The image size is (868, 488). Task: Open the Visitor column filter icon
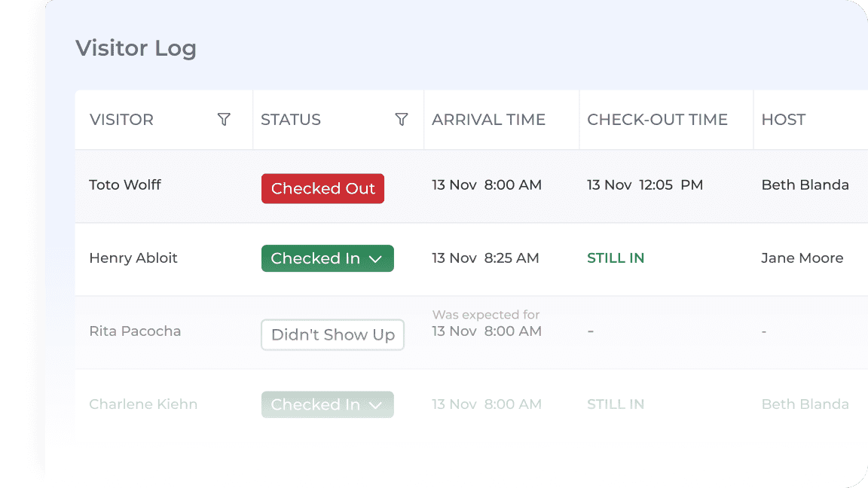pyautogui.click(x=224, y=120)
